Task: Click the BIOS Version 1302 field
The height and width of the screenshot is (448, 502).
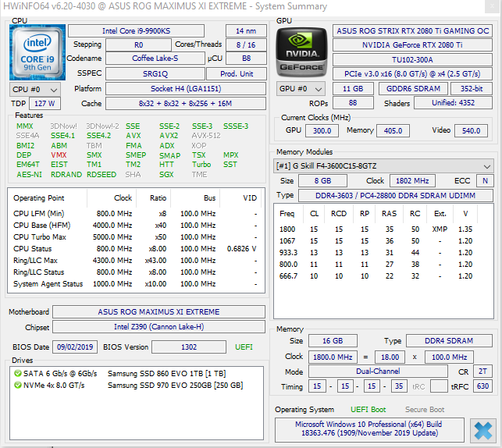Action: (x=189, y=347)
